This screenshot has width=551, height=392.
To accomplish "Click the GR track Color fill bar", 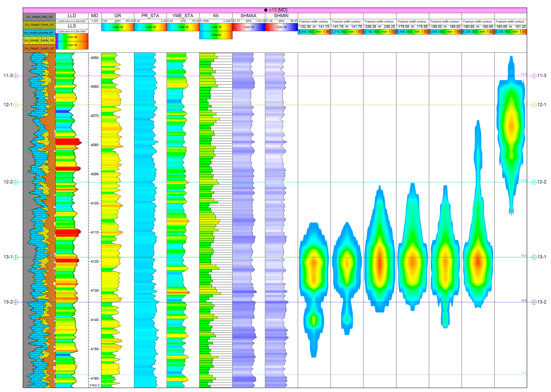I will coord(118,27).
